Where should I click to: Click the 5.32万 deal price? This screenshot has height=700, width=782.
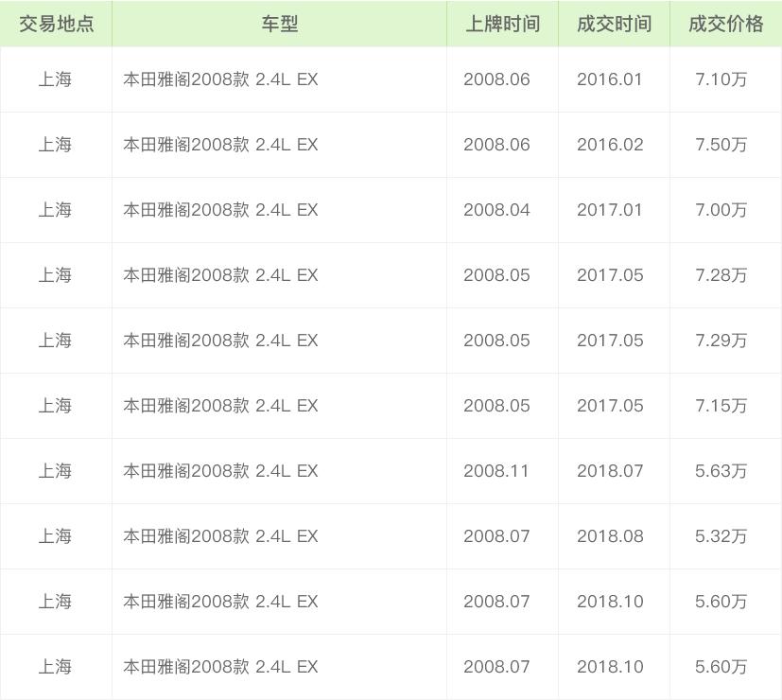click(721, 536)
